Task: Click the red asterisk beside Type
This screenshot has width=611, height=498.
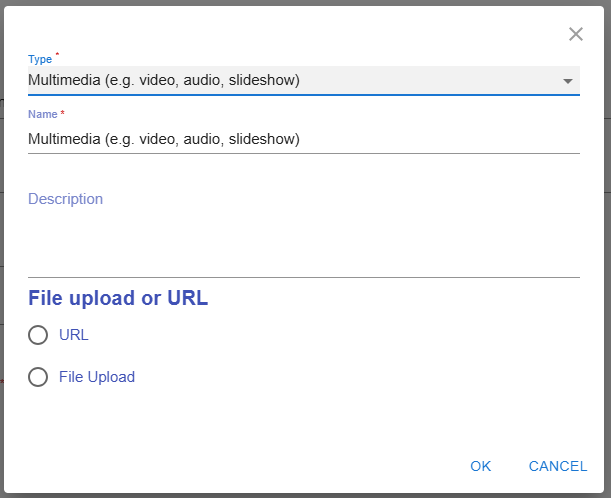Action: tap(57, 55)
